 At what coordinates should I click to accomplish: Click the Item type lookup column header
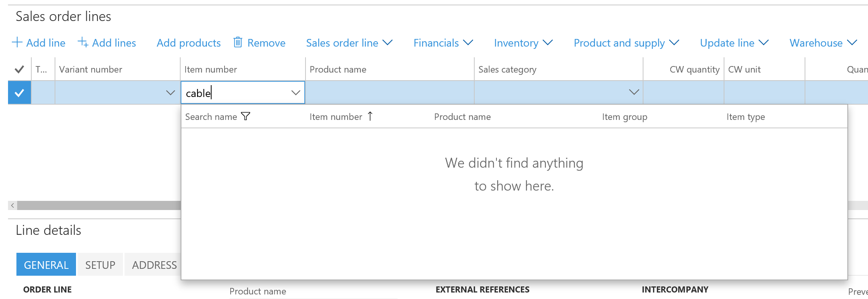click(746, 117)
